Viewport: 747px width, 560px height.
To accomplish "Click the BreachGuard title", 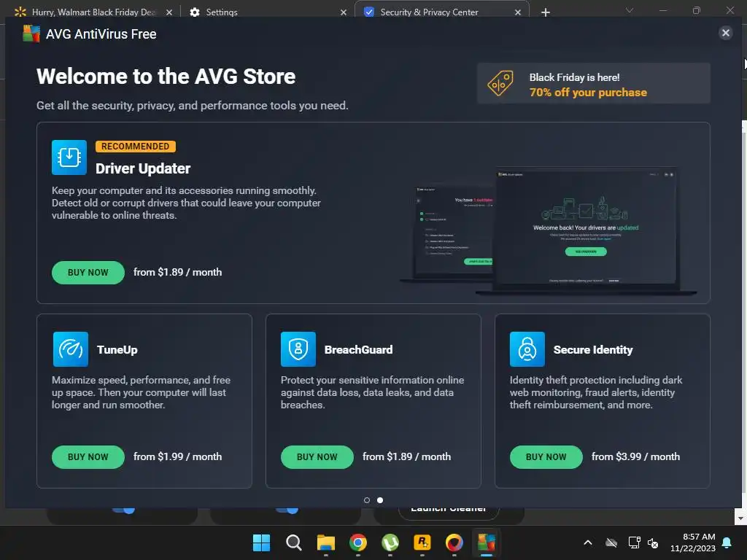I will 359,349.
